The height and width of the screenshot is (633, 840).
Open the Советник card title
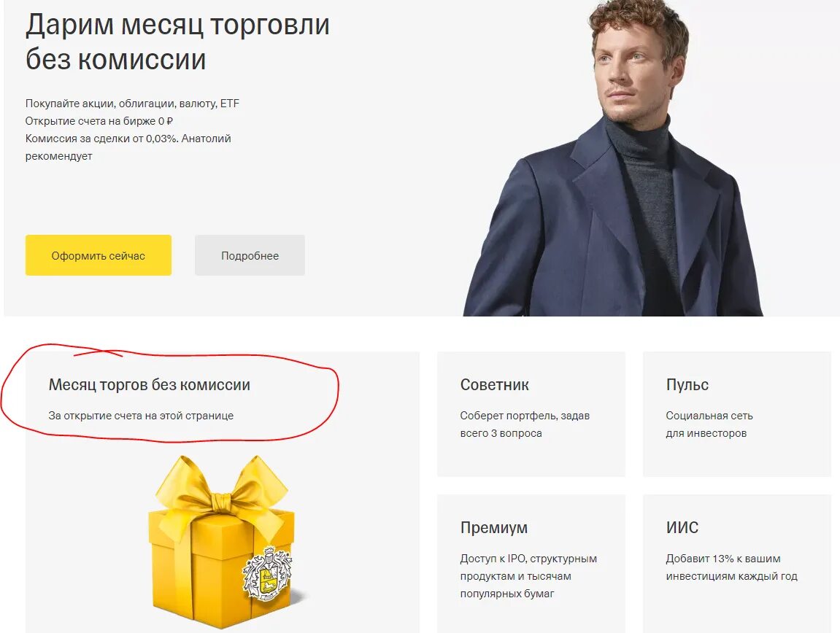click(x=494, y=384)
